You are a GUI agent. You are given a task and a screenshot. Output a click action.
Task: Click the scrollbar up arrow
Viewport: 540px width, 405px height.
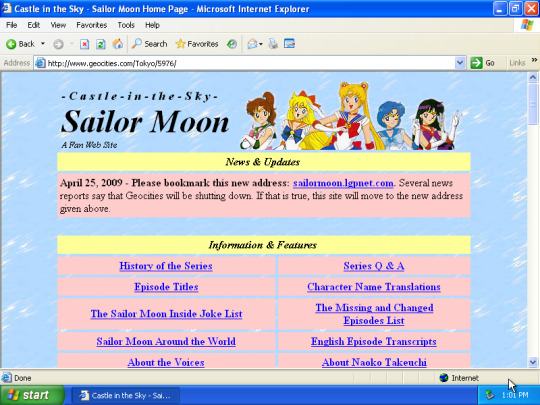pos(533,77)
